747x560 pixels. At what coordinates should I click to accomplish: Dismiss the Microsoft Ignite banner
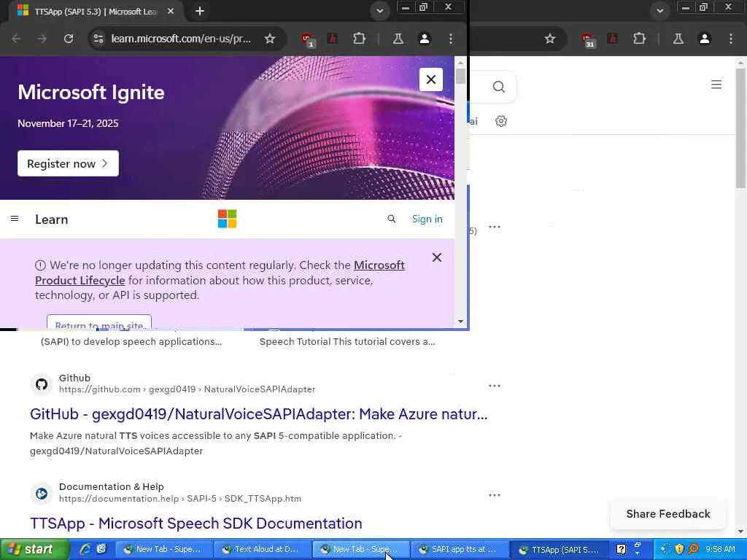coord(431,79)
